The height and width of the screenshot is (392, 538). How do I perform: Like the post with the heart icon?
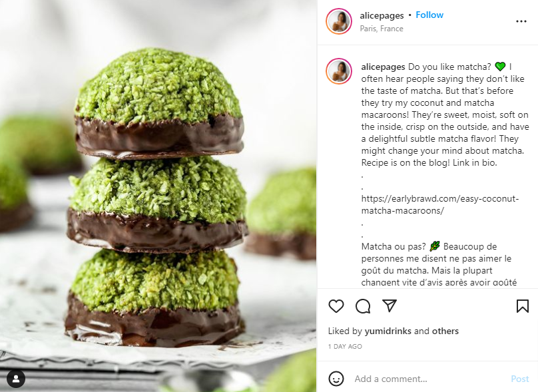pos(336,306)
